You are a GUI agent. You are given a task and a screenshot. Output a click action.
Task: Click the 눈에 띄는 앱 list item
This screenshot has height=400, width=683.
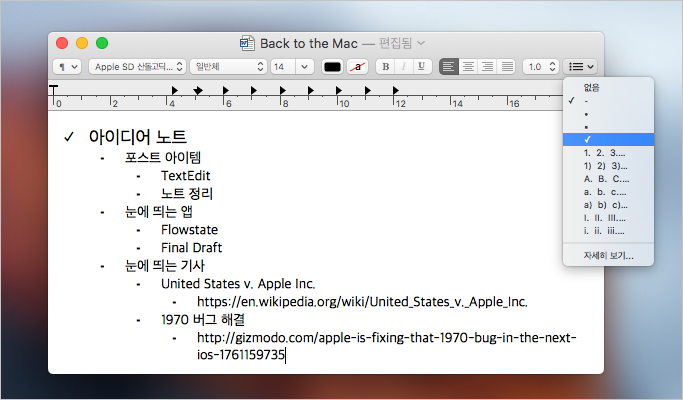point(159,212)
